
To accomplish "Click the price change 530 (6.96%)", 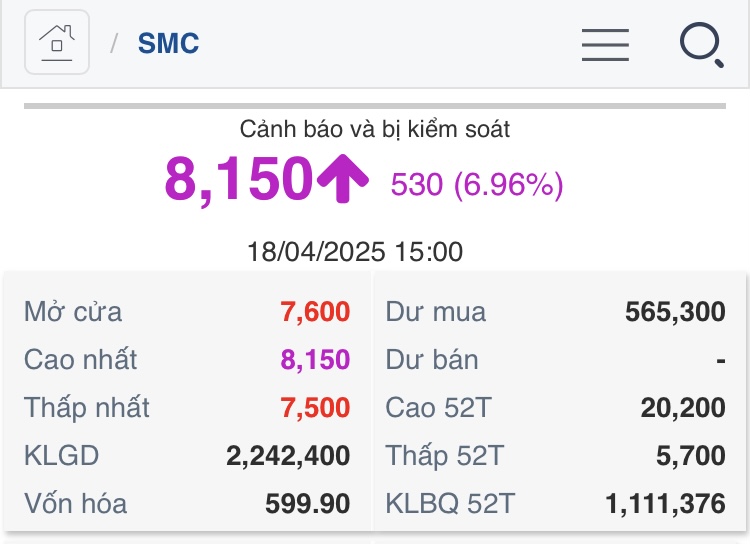I will [x=477, y=185].
